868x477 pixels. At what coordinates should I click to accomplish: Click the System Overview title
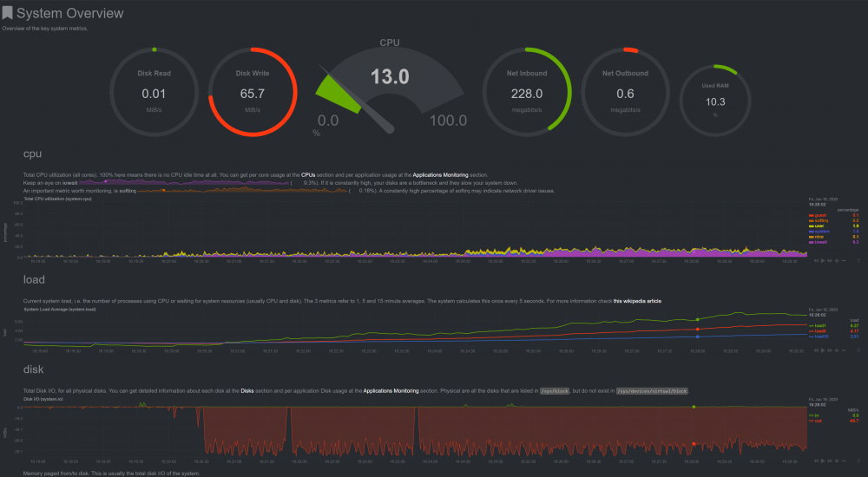coord(70,13)
